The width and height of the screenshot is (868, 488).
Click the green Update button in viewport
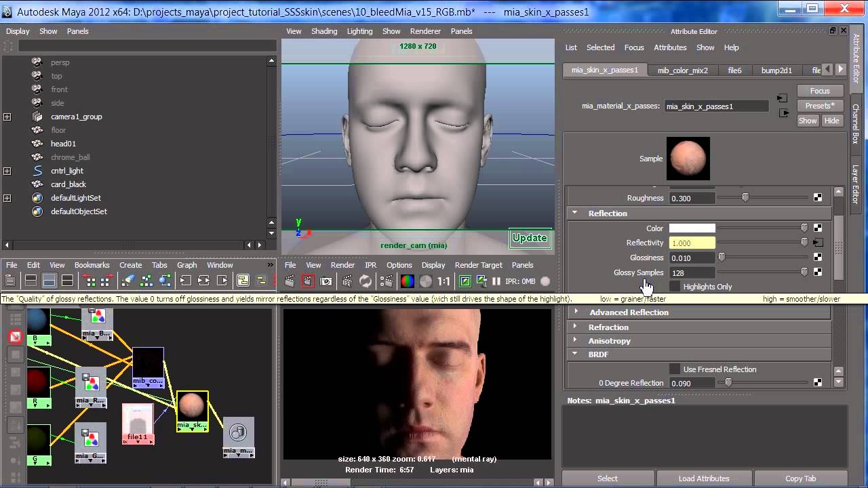[530, 238]
